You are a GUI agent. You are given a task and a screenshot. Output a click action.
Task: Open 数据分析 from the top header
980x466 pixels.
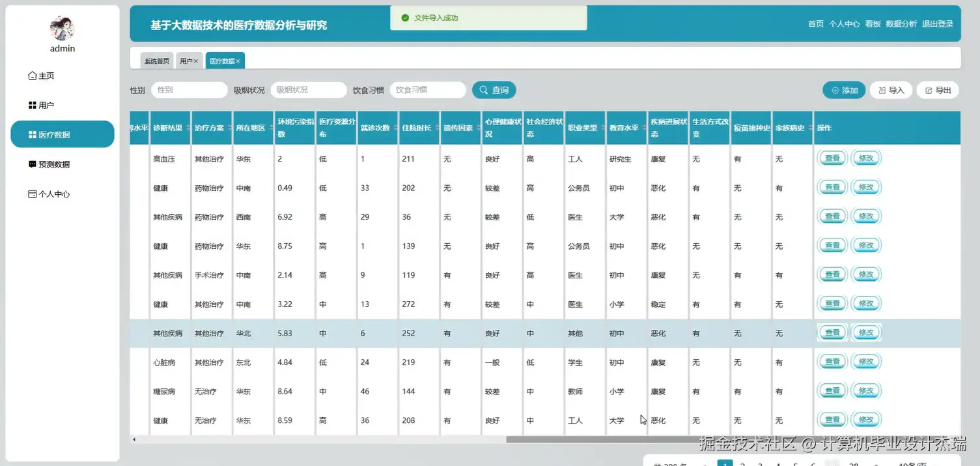click(901, 23)
